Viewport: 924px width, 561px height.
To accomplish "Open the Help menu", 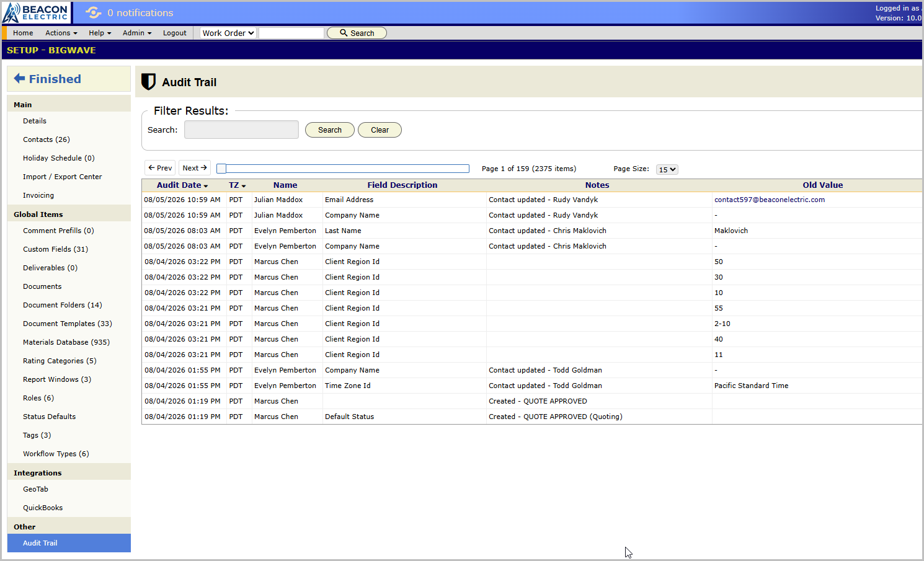I will (x=100, y=33).
